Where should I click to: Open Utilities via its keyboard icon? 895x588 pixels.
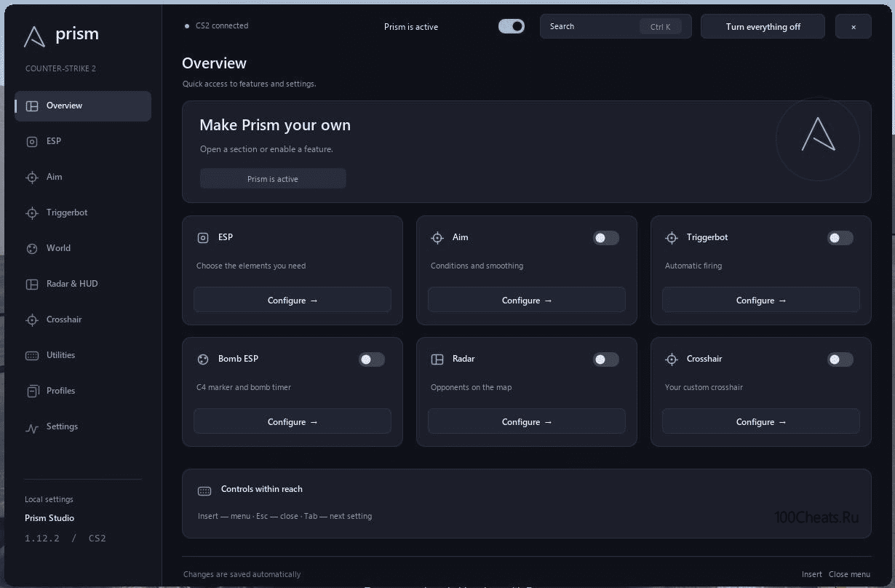tap(32, 356)
